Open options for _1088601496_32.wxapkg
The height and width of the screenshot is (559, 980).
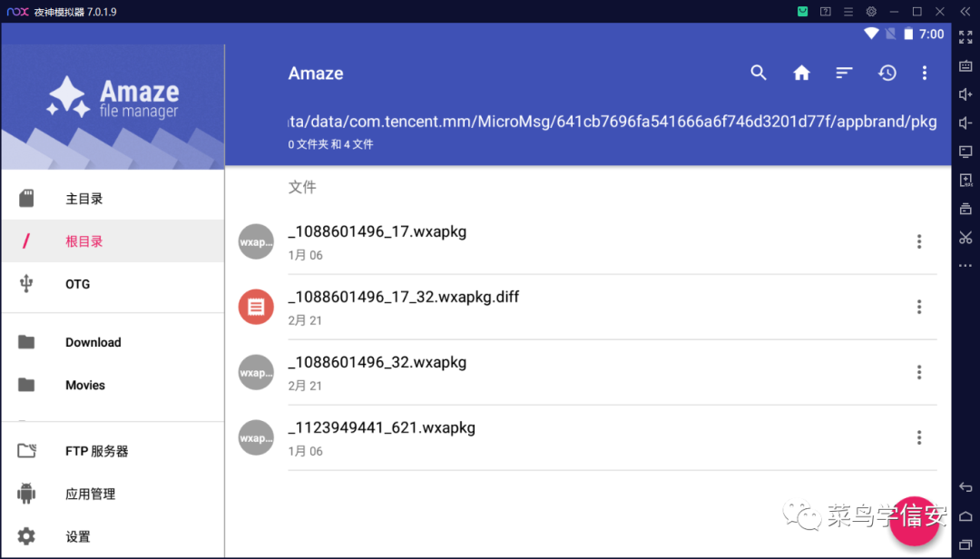coord(918,372)
